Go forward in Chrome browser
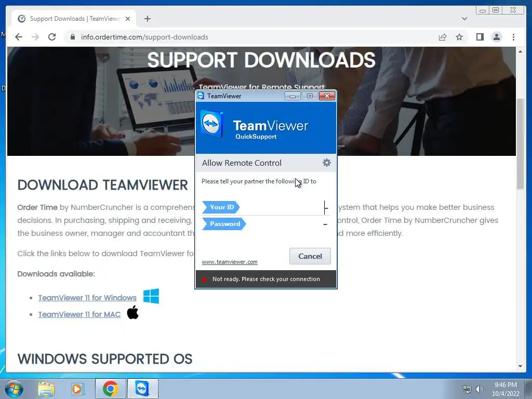532x399 pixels. point(35,37)
